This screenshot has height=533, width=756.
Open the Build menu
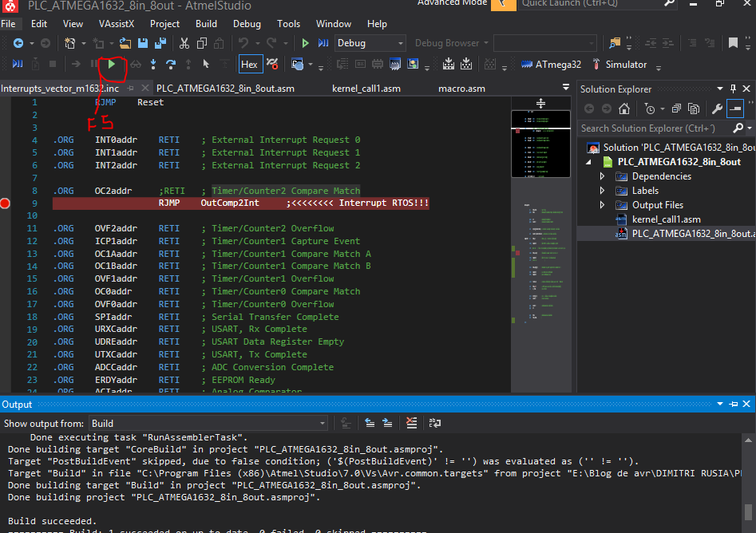(206, 24)
